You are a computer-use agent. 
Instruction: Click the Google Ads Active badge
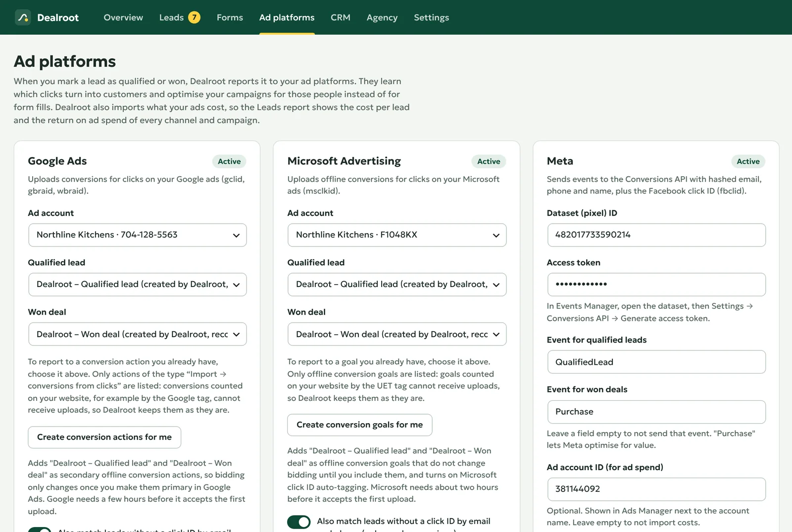tap(229, 161)
